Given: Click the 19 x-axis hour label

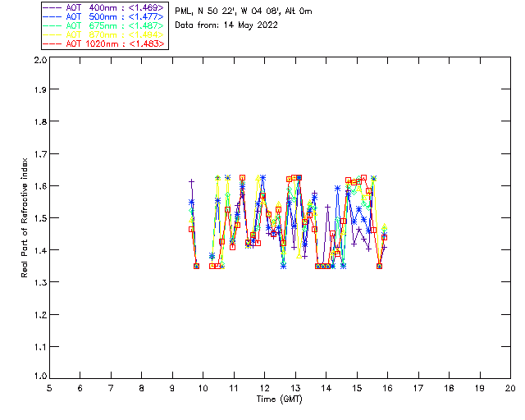Looking at the screenshot, I should coord(480,388).
